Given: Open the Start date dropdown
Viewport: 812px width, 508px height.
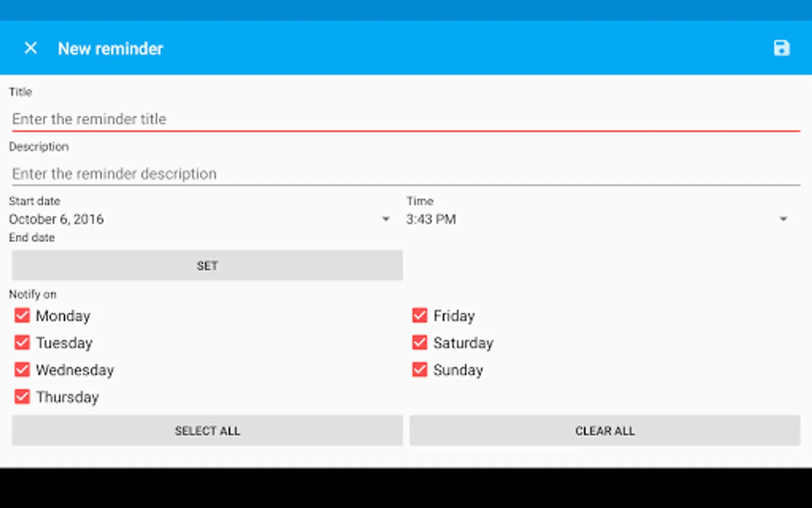Looking at the screenshot, I should [200, 219].
